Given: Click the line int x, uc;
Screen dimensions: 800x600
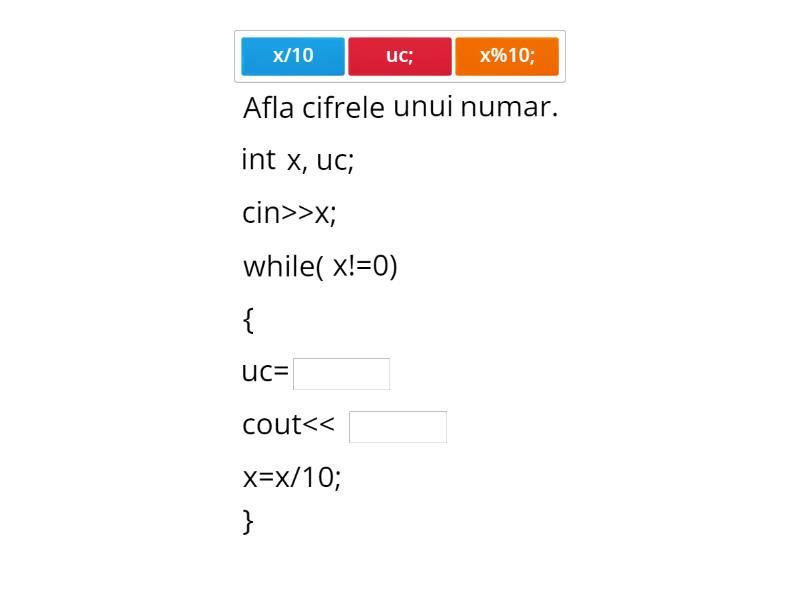Looking at the screenshot, I should (298, 159).
